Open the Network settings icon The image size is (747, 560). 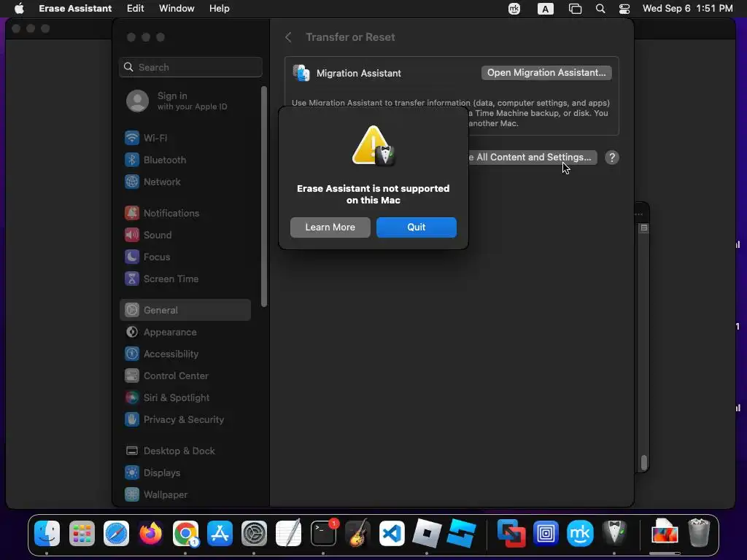click(132, 182)
